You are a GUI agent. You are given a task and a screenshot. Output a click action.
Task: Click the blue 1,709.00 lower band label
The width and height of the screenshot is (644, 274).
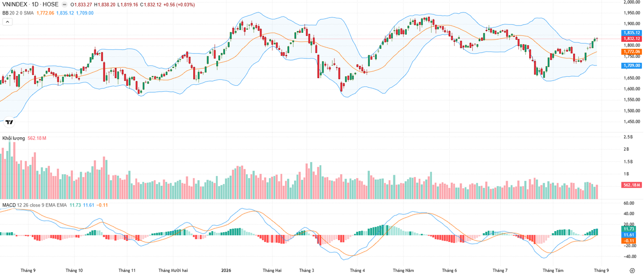pyautogui.click(x=632, y=65)
